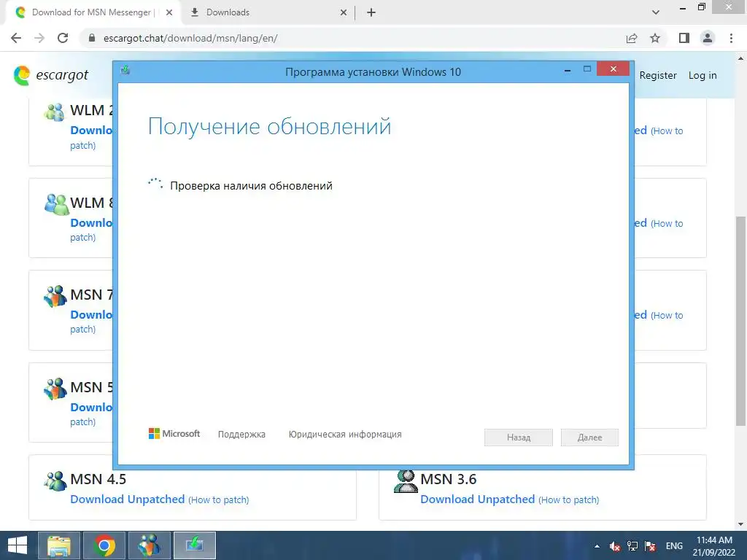The image size is (747, 560).
Task: Minimize the Windows 10 setup dialog
Action: click(x=568, y=69)
